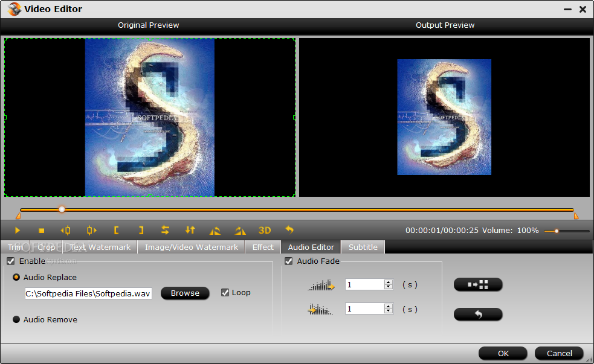Decrease fade-out seconds with down arrow
Screen dimensions: 594x364
click(x=389, y=311)
